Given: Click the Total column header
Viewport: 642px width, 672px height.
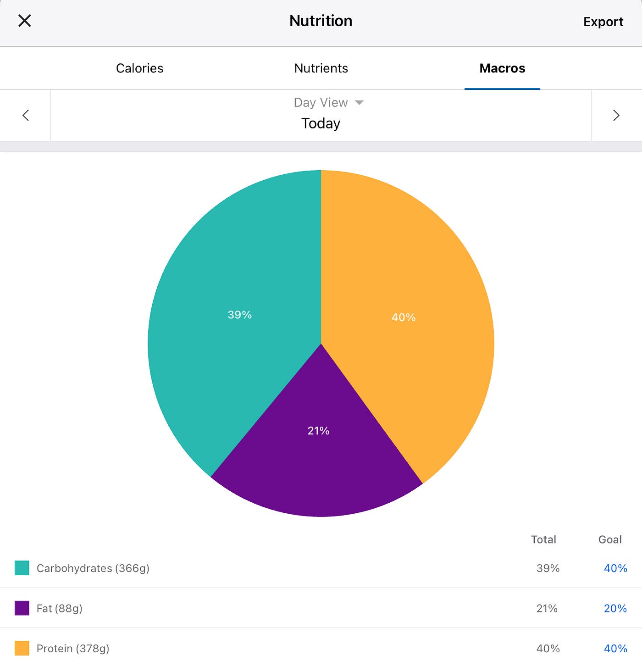Looking at the screenshot, I should tap(543, 539).
